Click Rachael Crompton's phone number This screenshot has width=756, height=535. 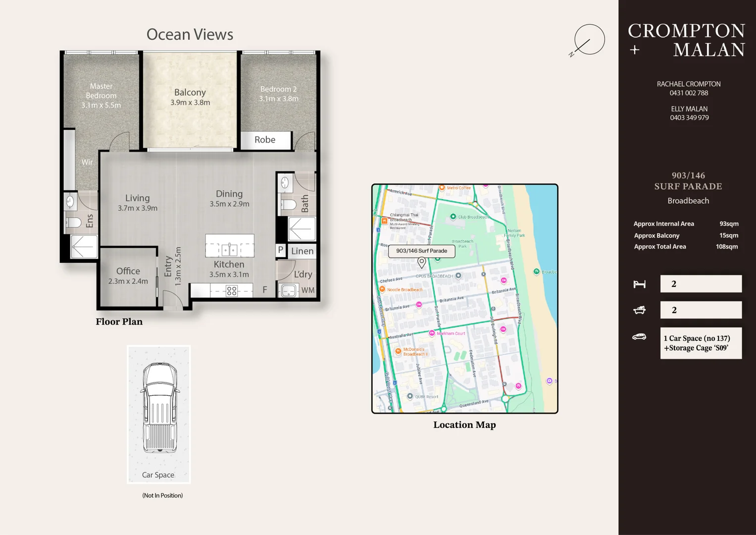coord(689,93)
